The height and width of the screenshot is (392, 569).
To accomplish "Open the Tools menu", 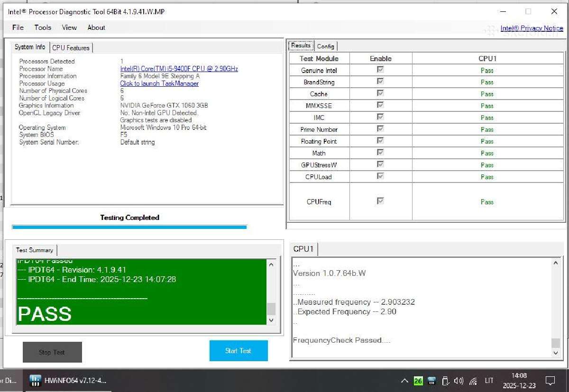I will coord(43,27).
